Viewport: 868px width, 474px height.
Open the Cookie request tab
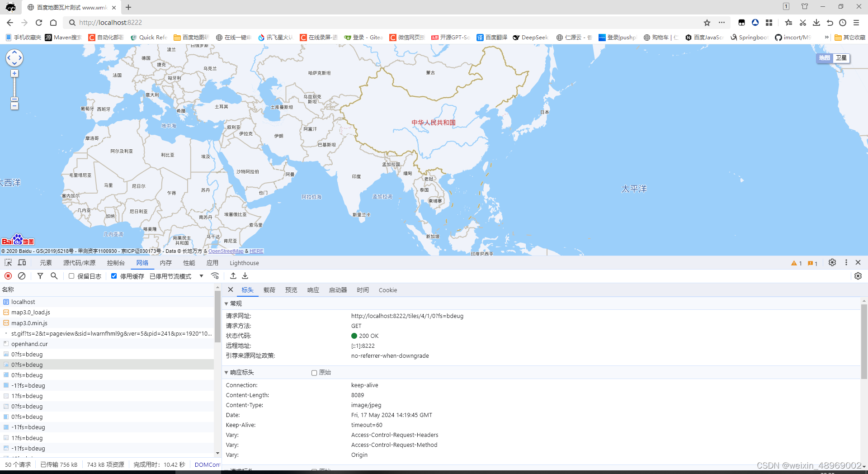[x=388, y=290]
